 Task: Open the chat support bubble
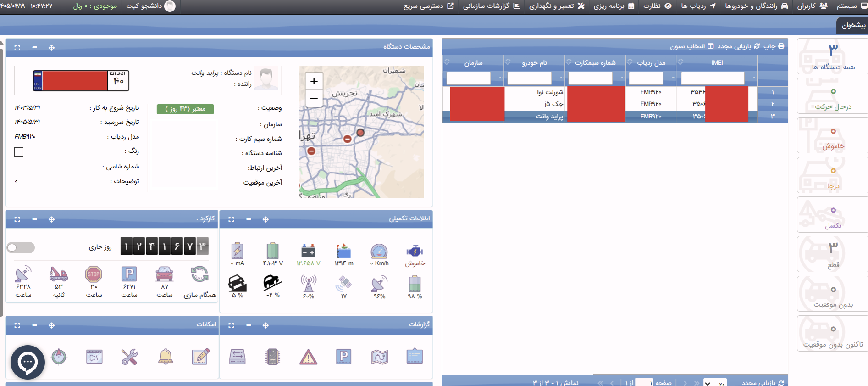click(x=28, y=362)
